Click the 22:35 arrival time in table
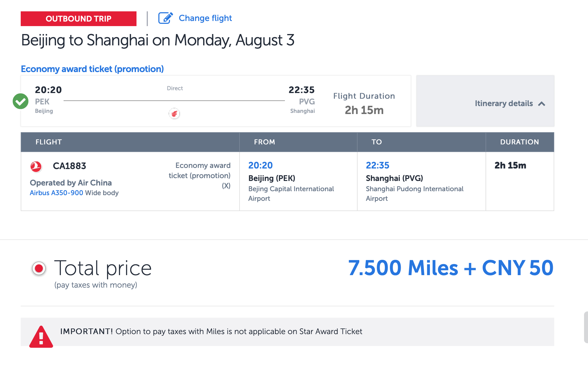The height and width of the screenshot is (371, 588). pyautogui.click(x=377, y=165)
